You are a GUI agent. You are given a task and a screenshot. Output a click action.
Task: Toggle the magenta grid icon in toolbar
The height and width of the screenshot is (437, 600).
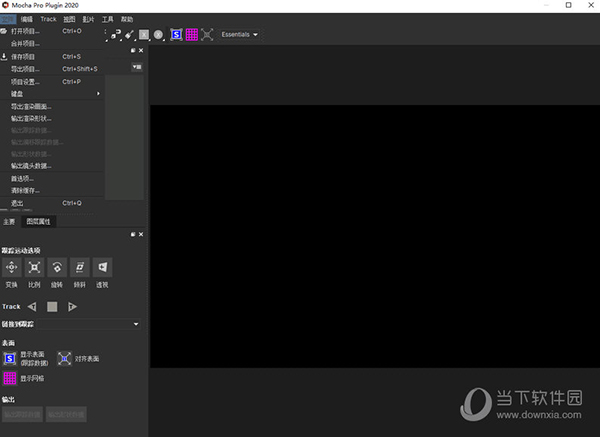click(192, 35)
